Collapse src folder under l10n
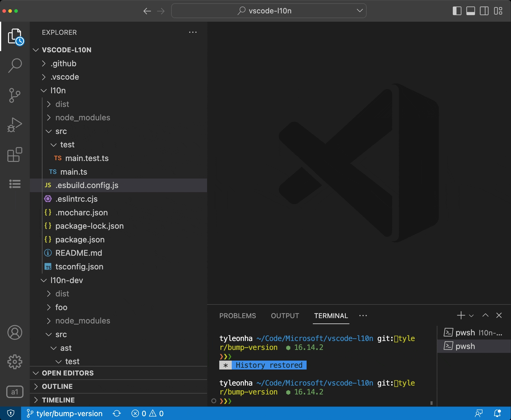Image resolution: width=511 pixels, height=420 pixels. point(49,131)
